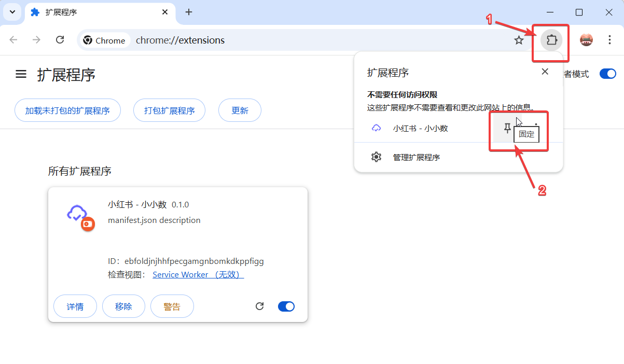Open the tab search chevron

click(11, 12)
